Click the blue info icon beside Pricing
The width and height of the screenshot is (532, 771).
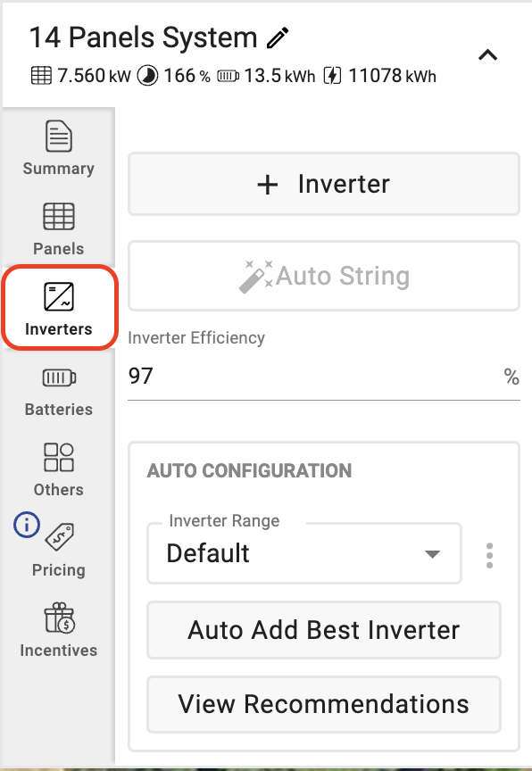[x=27, y=525]
